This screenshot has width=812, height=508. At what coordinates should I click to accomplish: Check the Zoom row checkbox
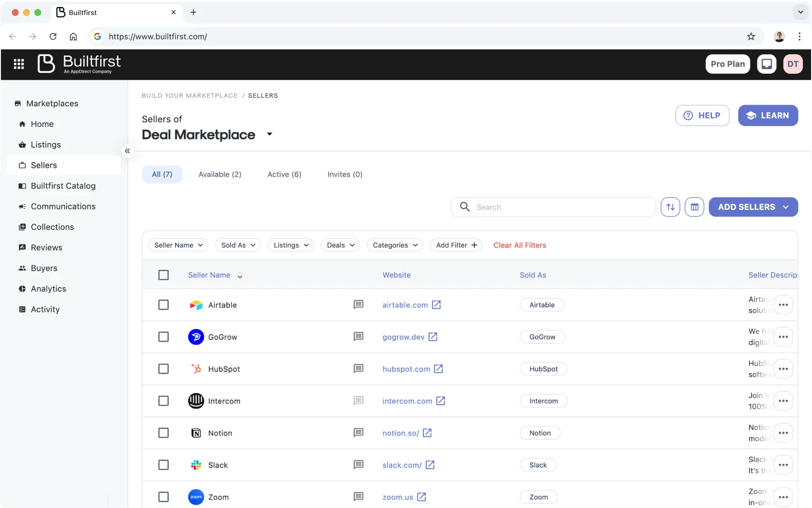click(x=164, y=497)
